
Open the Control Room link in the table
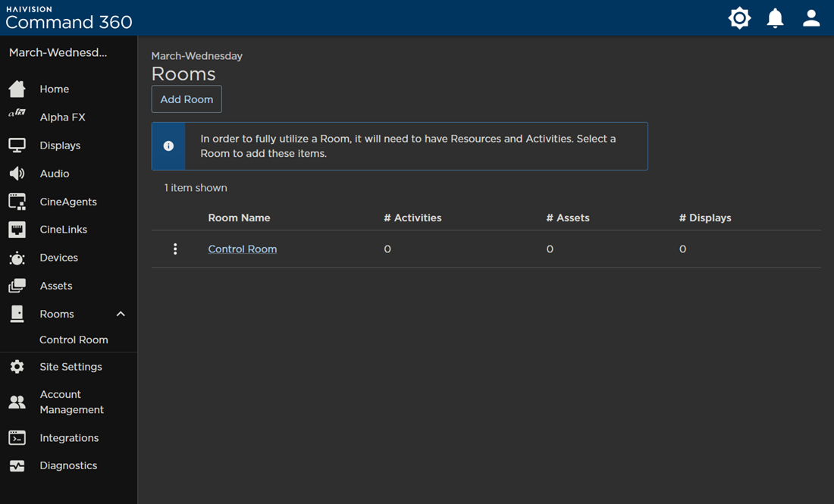[x=243, y=249]
